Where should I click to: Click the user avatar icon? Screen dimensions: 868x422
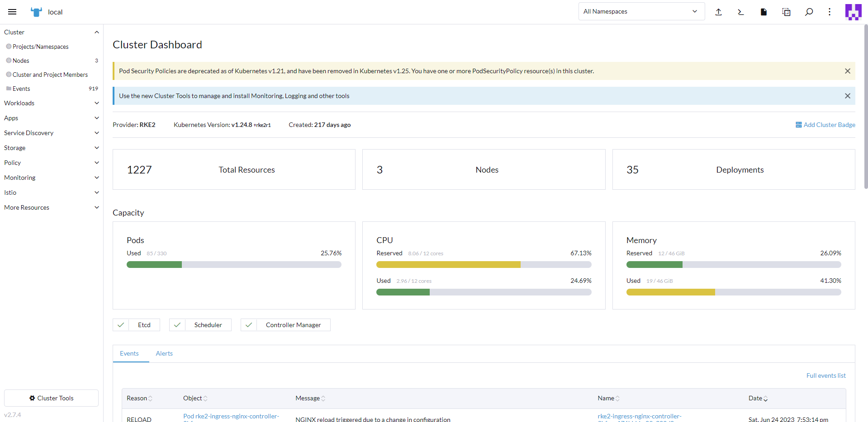point(853,12)
